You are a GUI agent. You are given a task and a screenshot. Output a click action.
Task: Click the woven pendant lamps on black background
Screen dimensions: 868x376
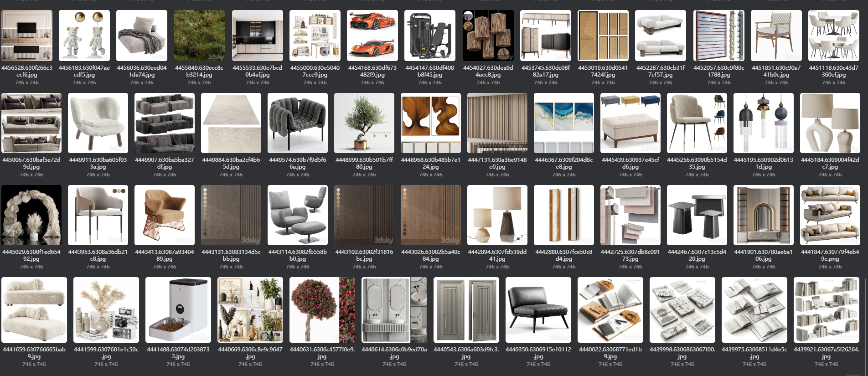tap(488, 36)
